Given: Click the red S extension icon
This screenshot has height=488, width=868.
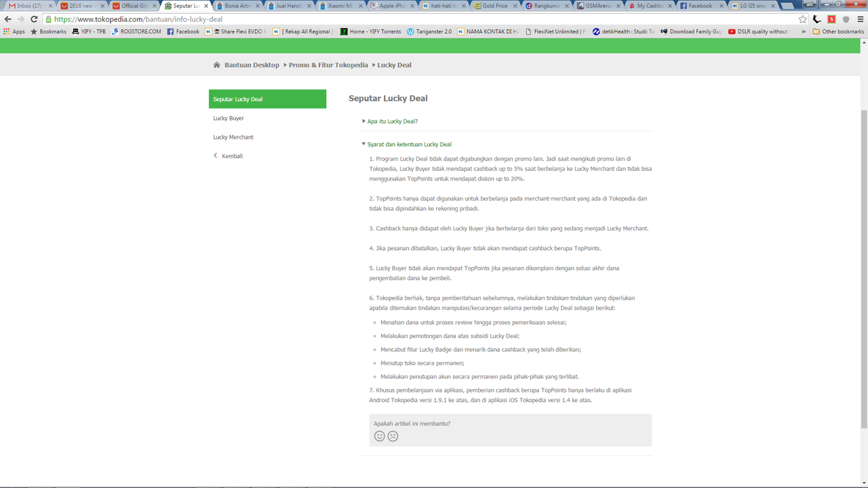Looking at the screenshot, I should click(831, 20).
